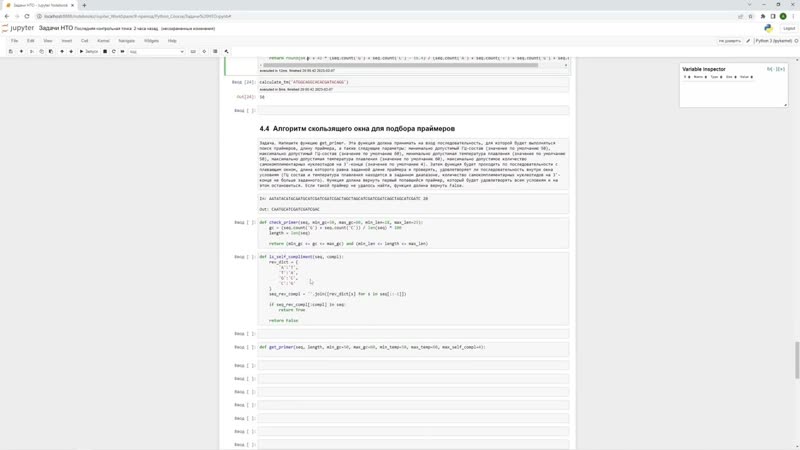Bookmark the page with the star icon
Image resolution: width=800 pixels, height=450 pixels.
point(751,16)
